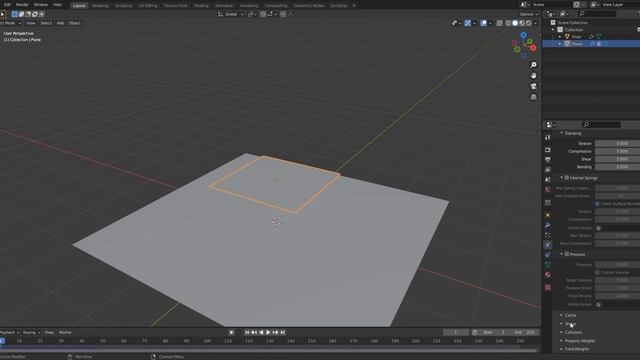640x360 pixels.
Task: Switch to the Sculpting workspace tab
Action: [x=123, y=6]
